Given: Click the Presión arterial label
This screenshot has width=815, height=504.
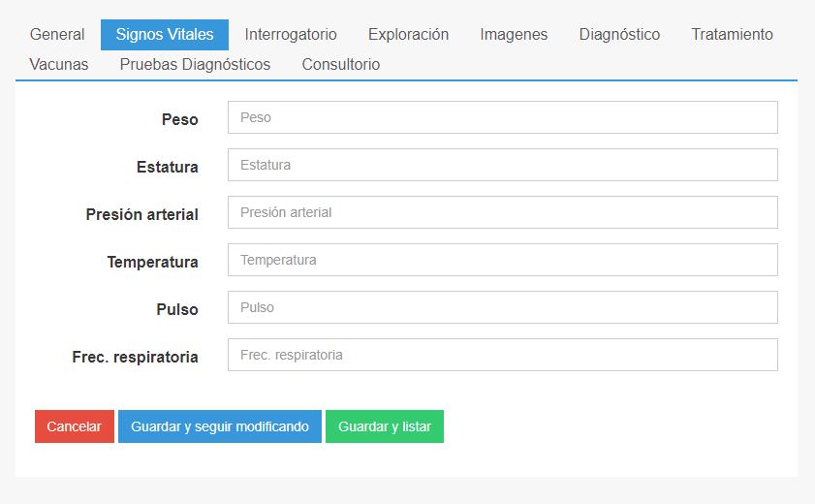Looking at the screenshot, I should (141, 214).
